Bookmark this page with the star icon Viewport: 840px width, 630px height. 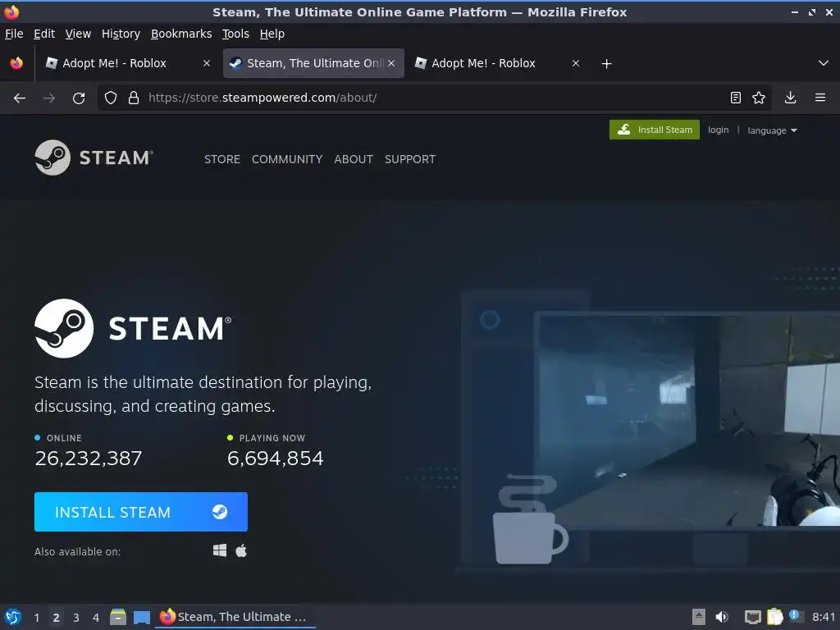(759, 98)
